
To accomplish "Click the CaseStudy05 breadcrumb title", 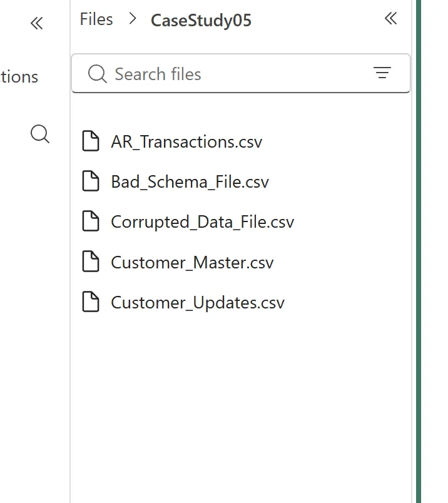I will (201, 21).
